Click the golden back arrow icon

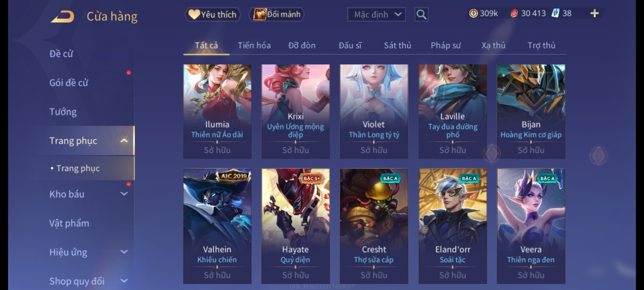(x=63, y=17)
